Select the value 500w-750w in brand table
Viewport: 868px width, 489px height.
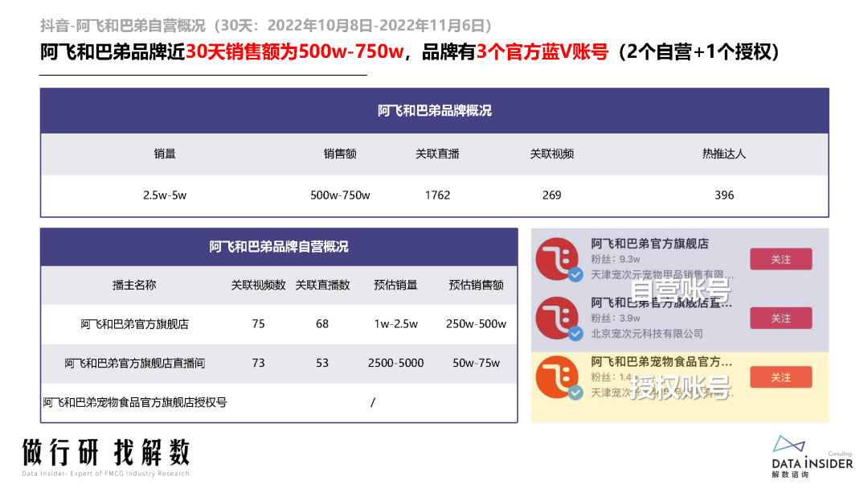point(340,195)
